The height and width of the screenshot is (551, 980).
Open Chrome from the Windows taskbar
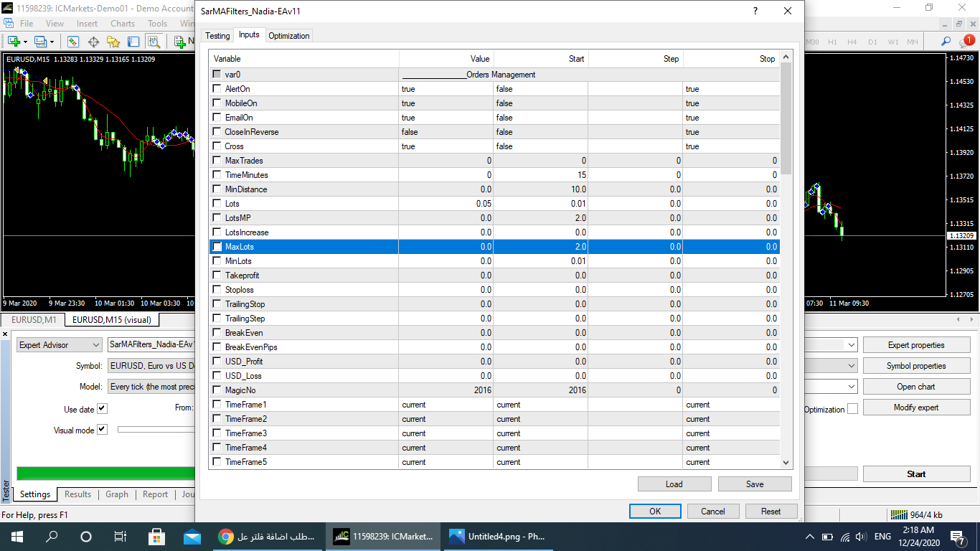click(x=226, y=537)
